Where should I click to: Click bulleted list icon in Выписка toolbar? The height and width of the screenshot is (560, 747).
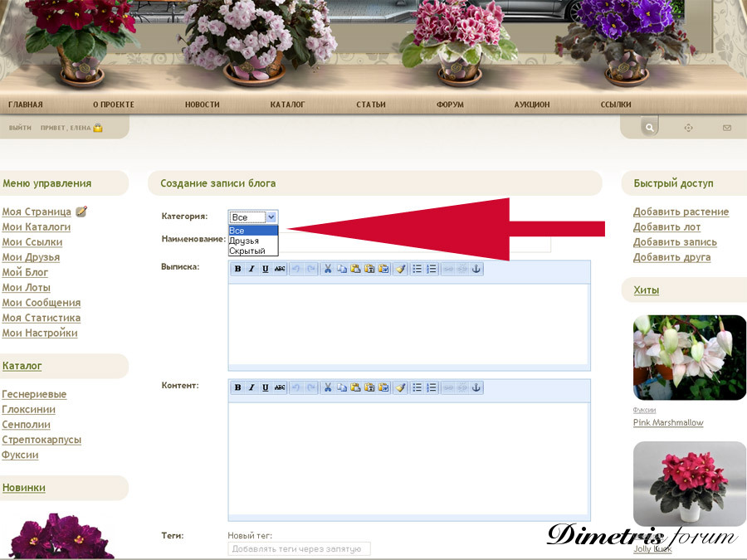417,269
